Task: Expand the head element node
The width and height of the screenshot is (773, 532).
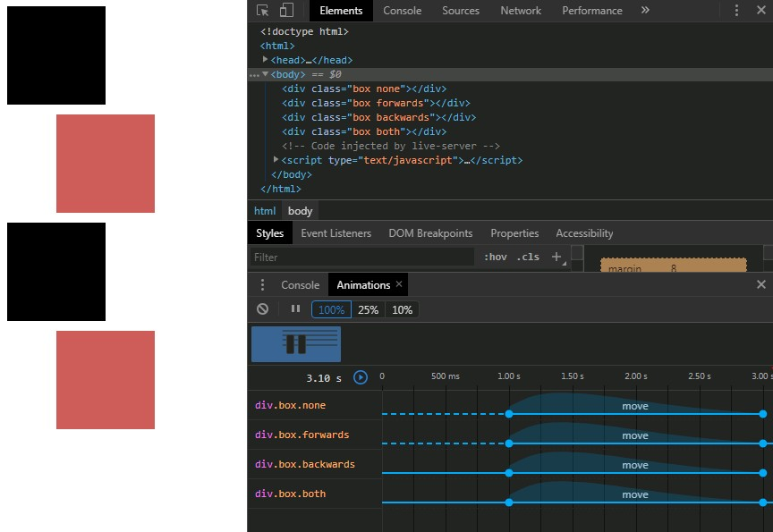Action: 265,60
